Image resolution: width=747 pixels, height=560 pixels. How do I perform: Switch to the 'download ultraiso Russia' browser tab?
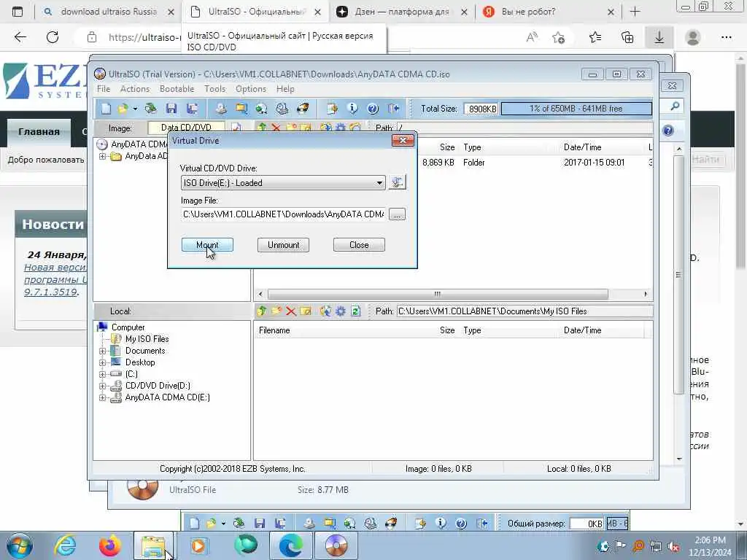point(109,12)
